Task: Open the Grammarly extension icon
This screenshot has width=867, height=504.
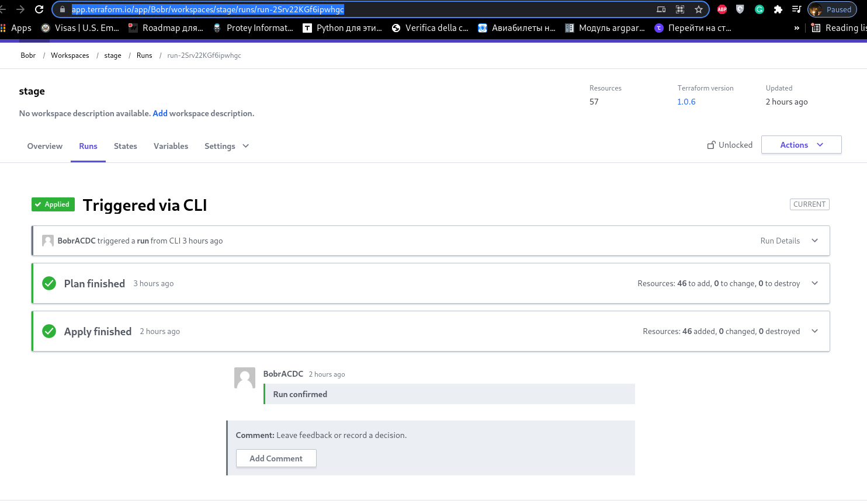Action: coord(760,9)
